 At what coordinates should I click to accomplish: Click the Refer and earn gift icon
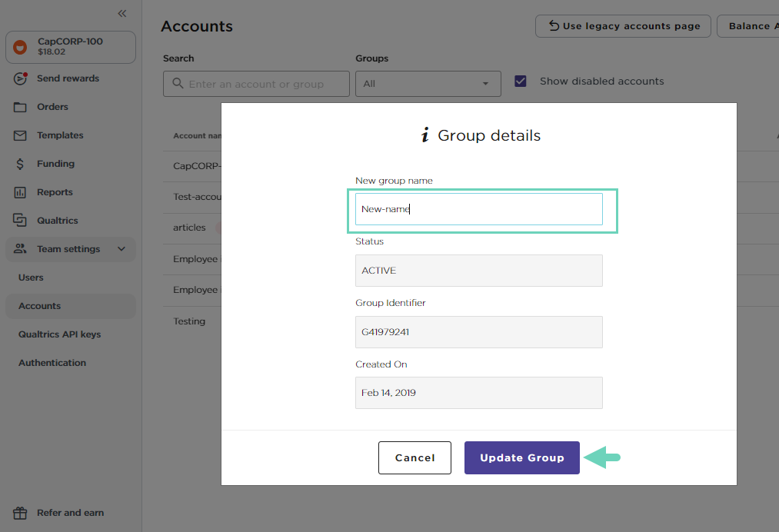point(21,513)
